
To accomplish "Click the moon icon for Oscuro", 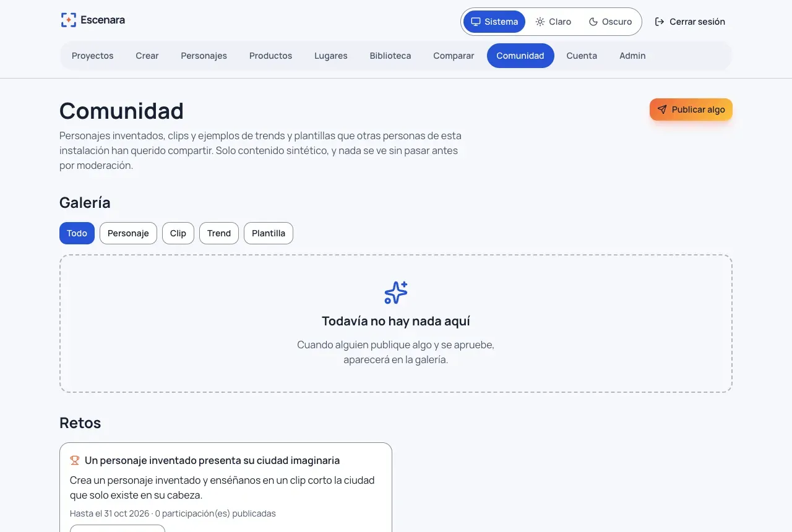I will tap(593, 22).
